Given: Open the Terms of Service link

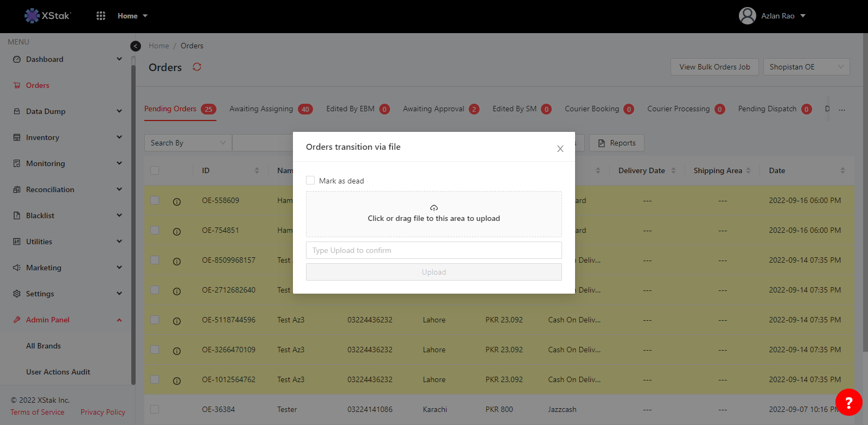Looking at the screenshot, I should click(x=37, y=412).
